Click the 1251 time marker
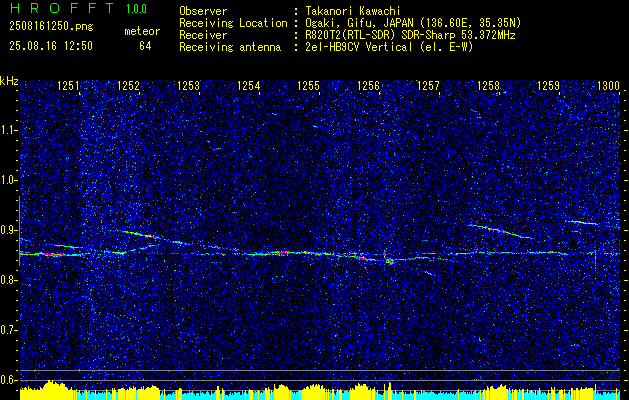Viewport: 629px width, 400px height. pos(68,85)
